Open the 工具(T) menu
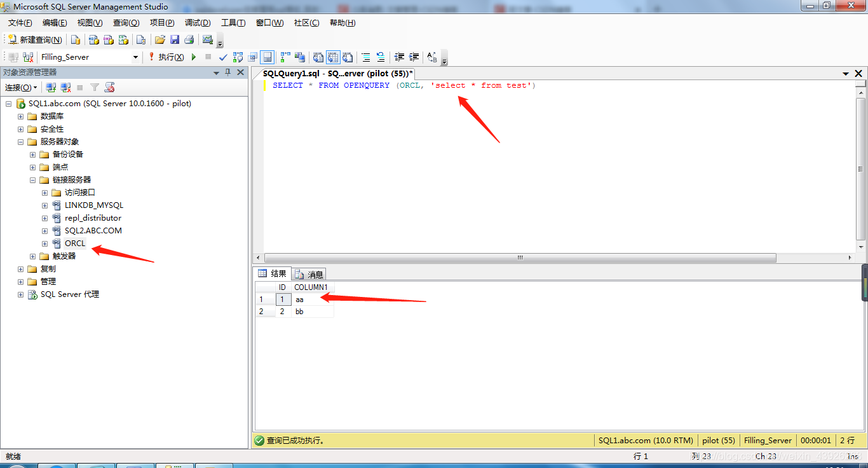The width and height of the screenshot is (868, 468). coord(233,23)
